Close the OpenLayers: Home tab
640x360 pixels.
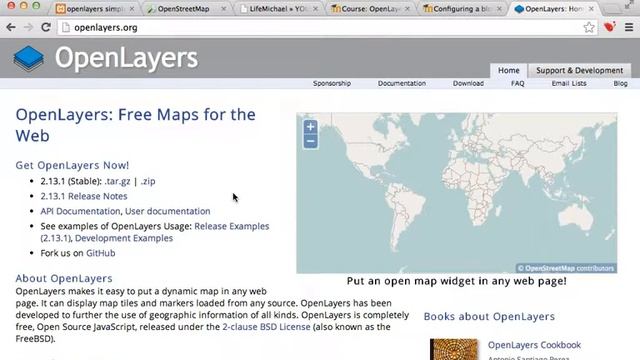tap(591, 9)
